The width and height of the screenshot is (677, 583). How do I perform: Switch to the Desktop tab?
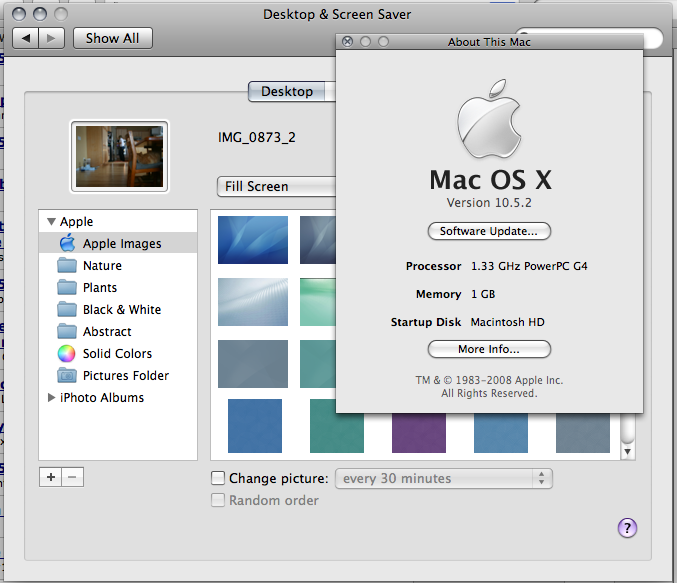287,92
